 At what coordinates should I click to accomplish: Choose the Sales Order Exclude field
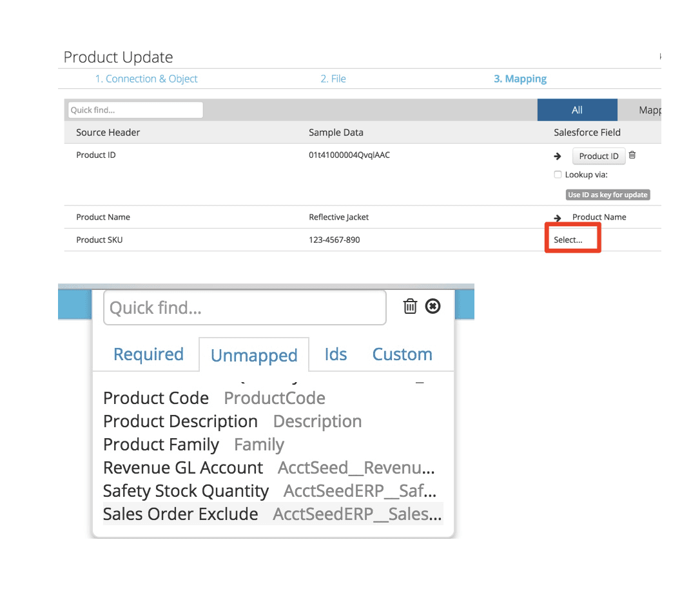pyautogui.click(x=180, y=514)
